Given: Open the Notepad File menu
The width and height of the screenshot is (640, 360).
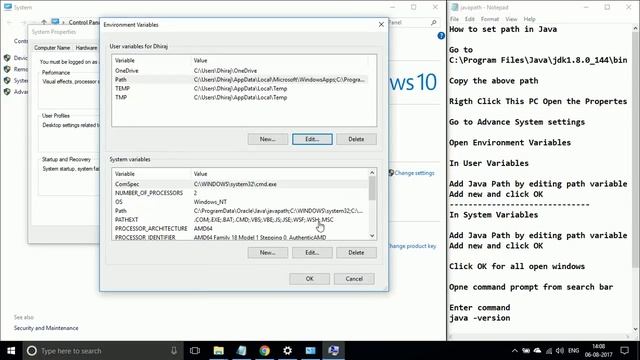Looking at the screenshot, I should [454, 19].
